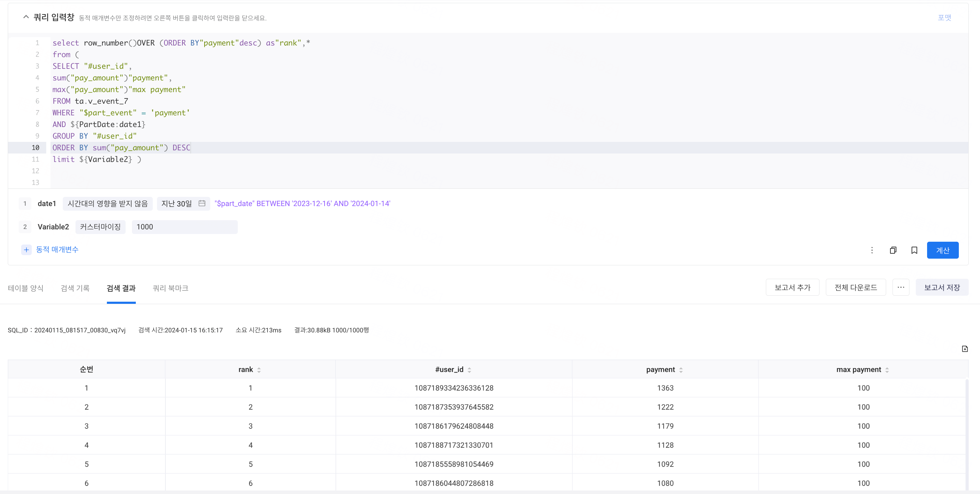Click the 전체 다운로드 button
980x494 pixels.
click(x=855, y=287)
